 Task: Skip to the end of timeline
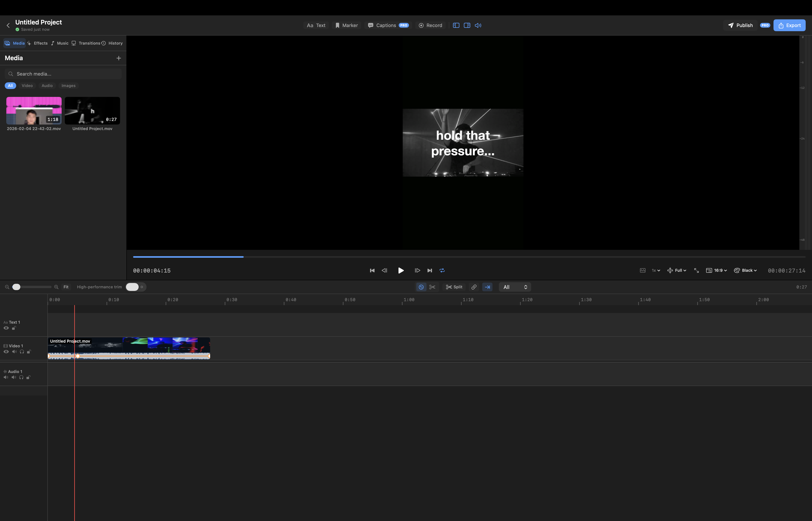coord(429,270)
